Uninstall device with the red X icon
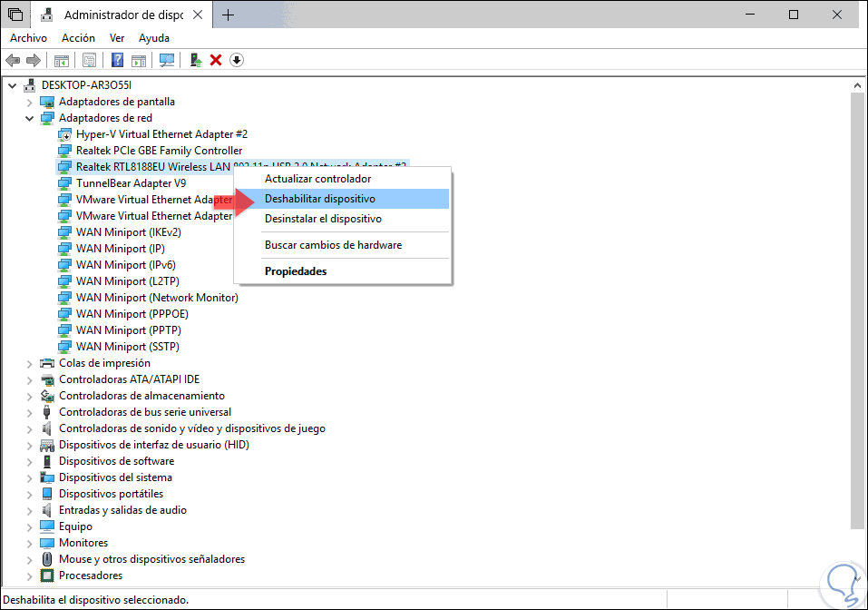 pos(216,60)
